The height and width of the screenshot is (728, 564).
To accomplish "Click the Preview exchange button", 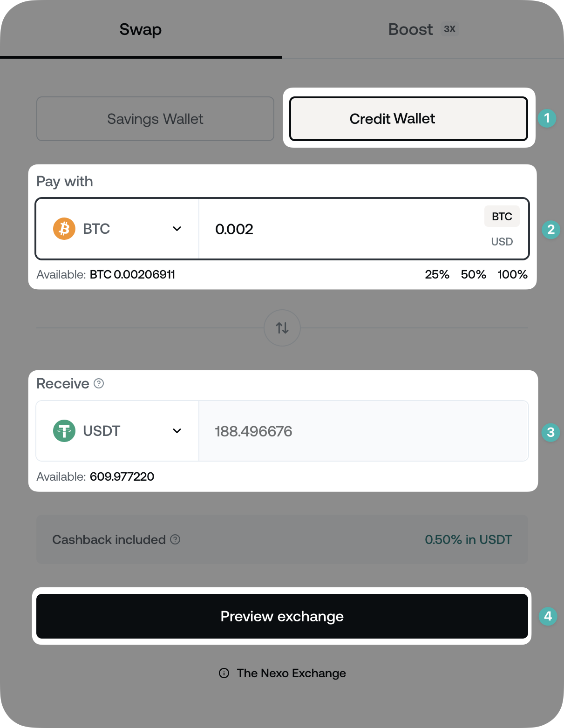I will (282, 616).
